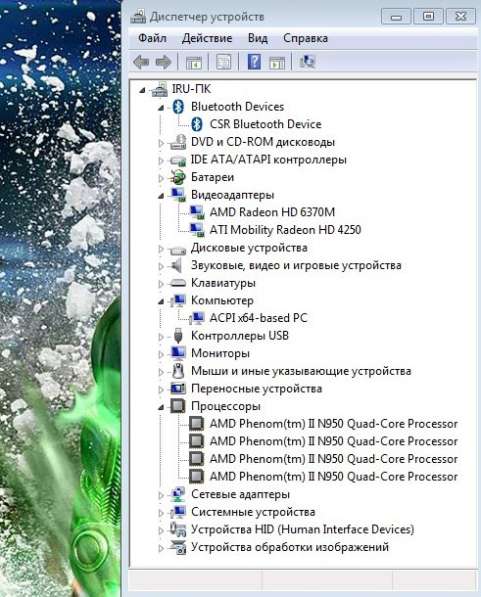Expand DVD и CD-ROM дисководы node
The width and height of the screenshot is (481, 597).
tap(161, 143)
